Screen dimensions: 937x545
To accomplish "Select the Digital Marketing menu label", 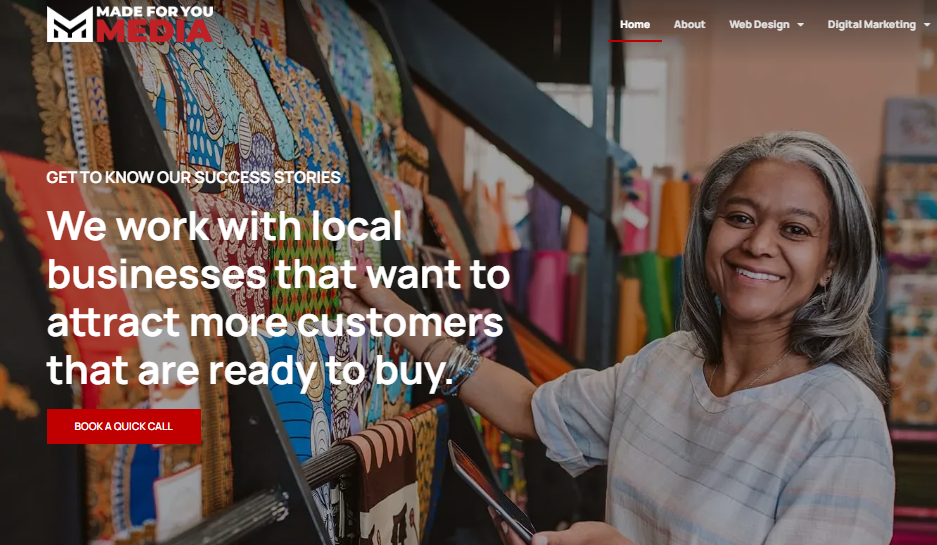I will click(x=871, y=25).
